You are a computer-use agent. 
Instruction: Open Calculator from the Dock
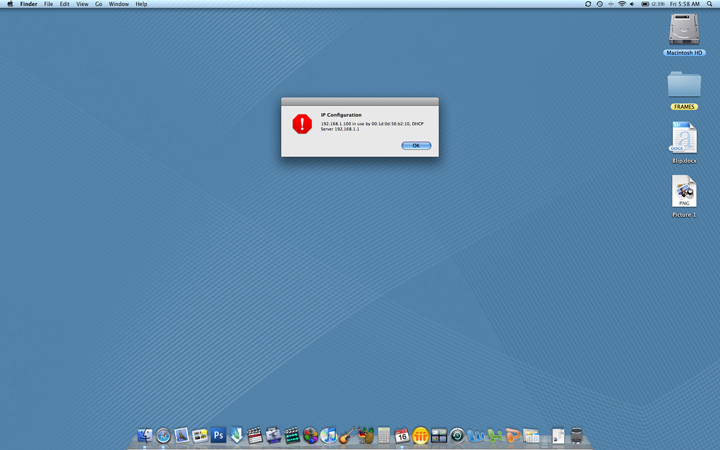point(384,435)
